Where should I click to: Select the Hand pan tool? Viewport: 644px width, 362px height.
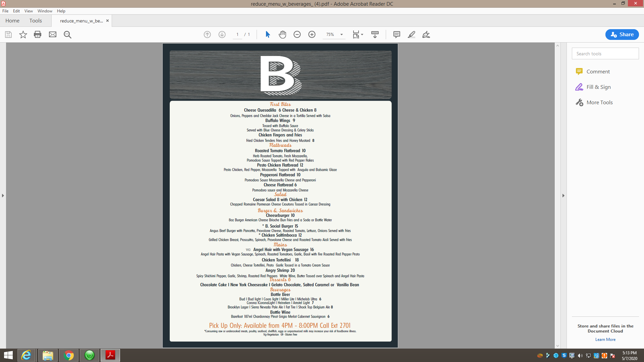click(282, 35)
